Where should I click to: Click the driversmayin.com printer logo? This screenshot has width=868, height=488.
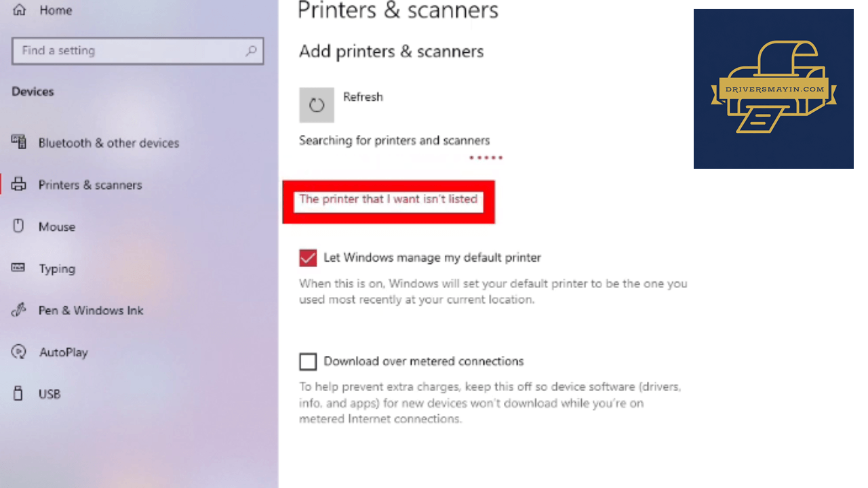click(x=774, y=89)
